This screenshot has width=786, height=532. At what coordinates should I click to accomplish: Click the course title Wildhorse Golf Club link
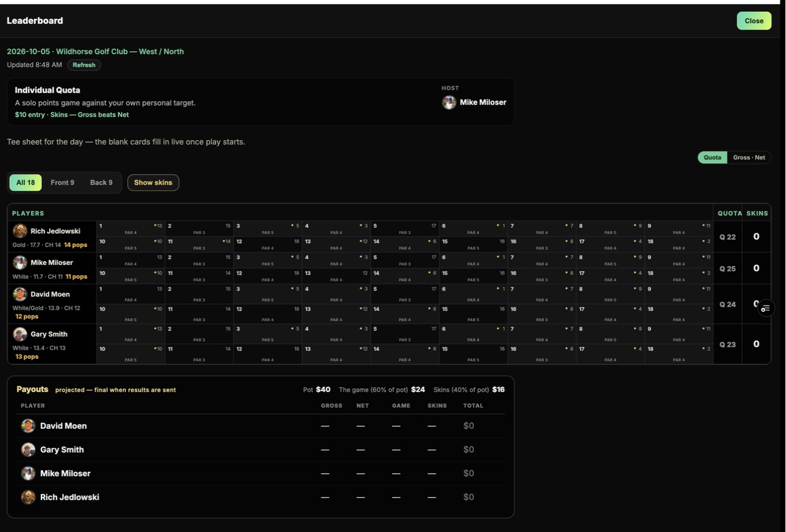[95, 52]
